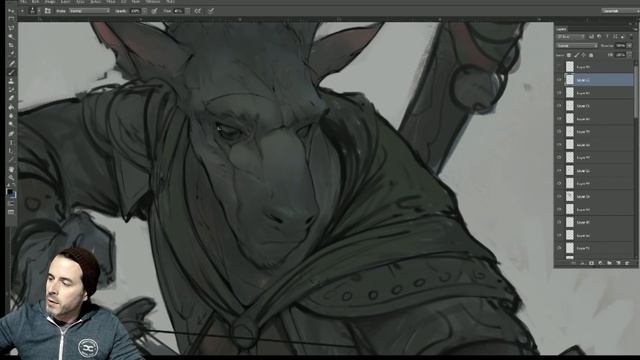This screenshot has width=640, height=360.
Task: Delete the current layer
Action: tap(627, 263)
